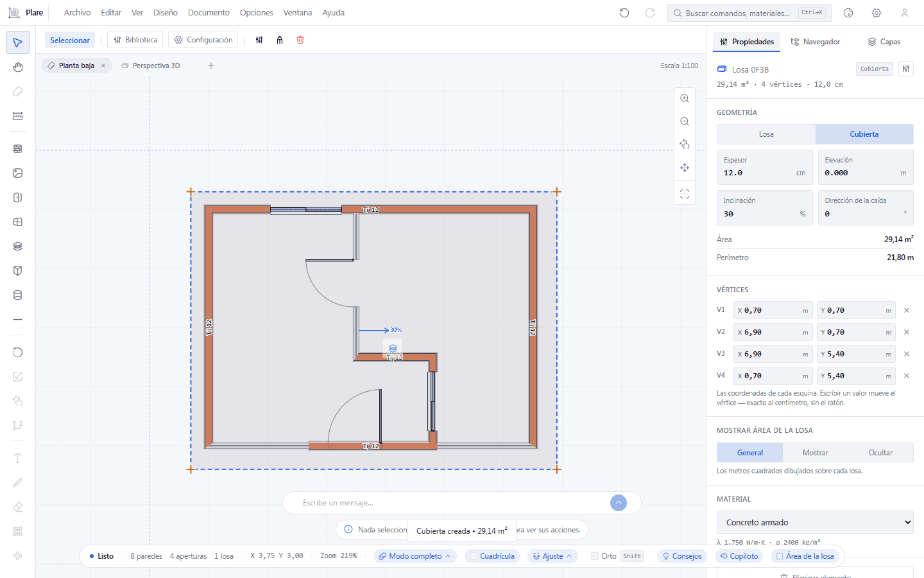Open the settings gear in top bar

coord(877,13)
